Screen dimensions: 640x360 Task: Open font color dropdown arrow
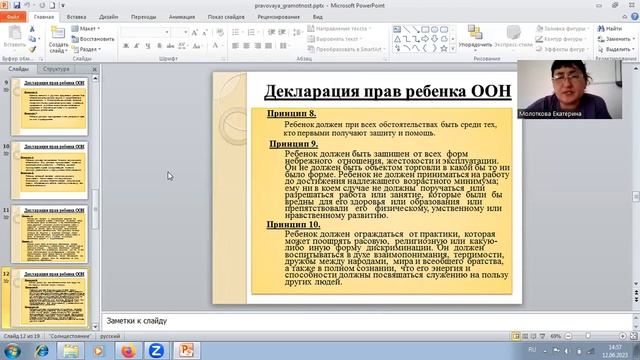[x=222, y=46]
